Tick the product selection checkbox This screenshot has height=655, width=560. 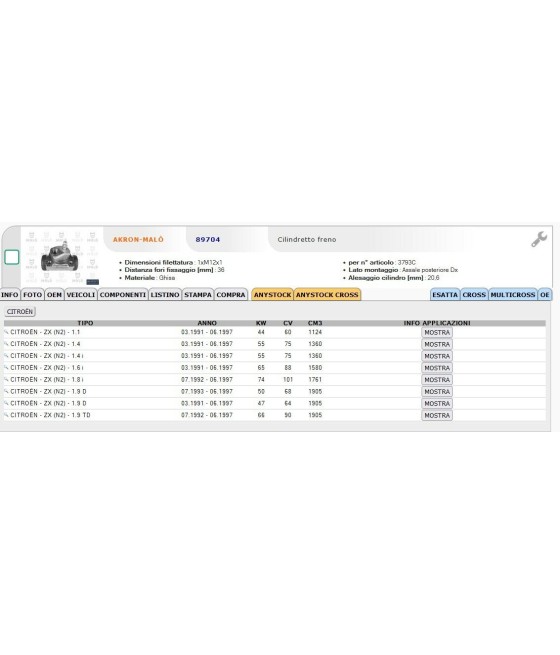point(12,257)
